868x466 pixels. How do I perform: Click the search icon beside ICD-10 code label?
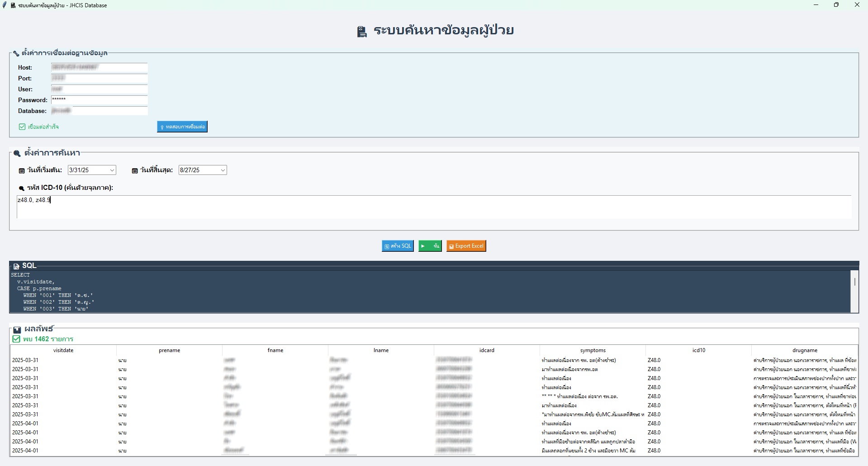coord(22,188)
